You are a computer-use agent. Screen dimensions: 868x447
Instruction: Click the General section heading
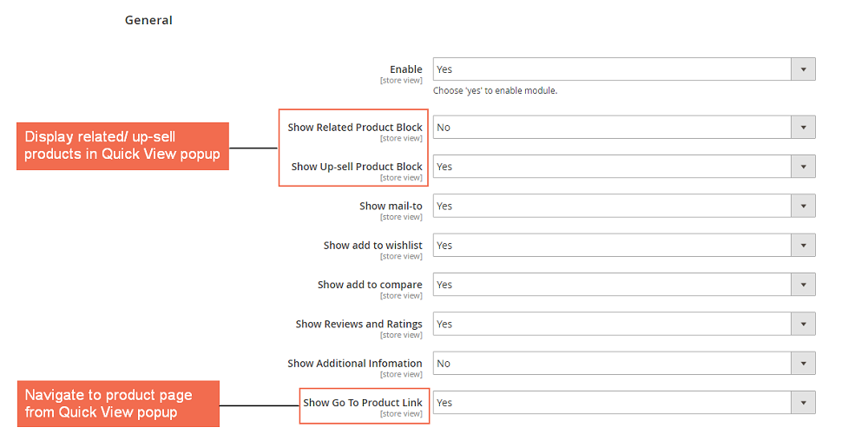click(148, 20)
